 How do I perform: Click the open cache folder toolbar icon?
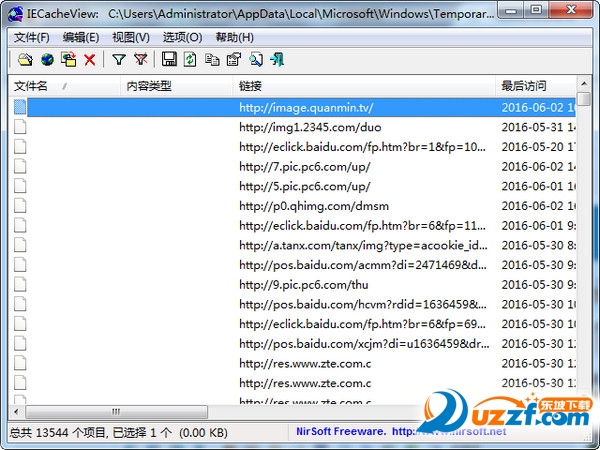click(x=25, y=60)
